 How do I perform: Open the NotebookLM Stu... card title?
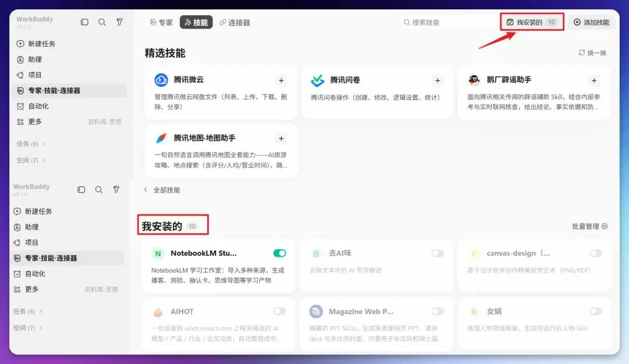click(x=203, y=253)
